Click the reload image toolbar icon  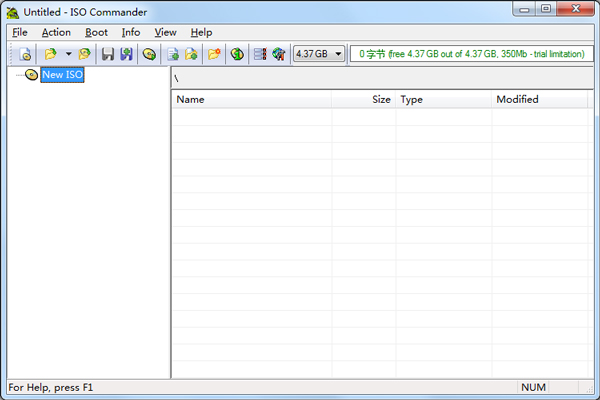point(85,54)
